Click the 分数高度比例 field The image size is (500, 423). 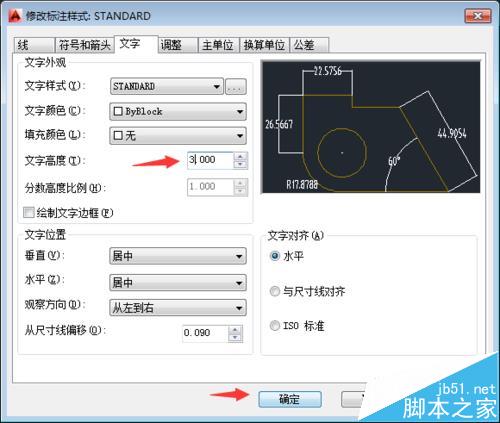coord(210,187)
